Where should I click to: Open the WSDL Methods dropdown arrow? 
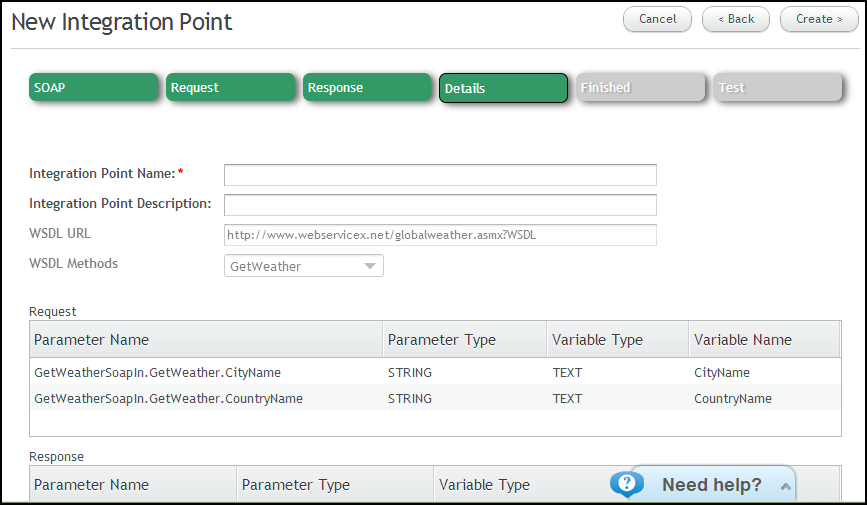point(370,266)
